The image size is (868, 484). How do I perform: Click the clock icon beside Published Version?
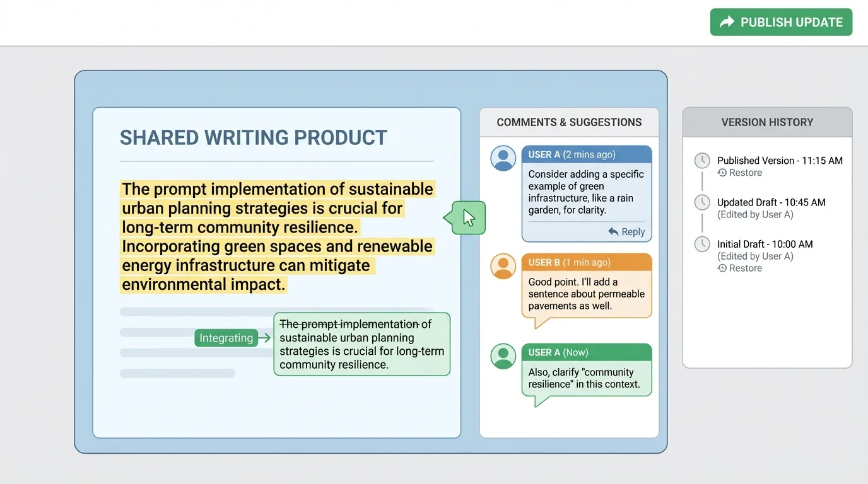pyautogui.click(x=701, y=161)
